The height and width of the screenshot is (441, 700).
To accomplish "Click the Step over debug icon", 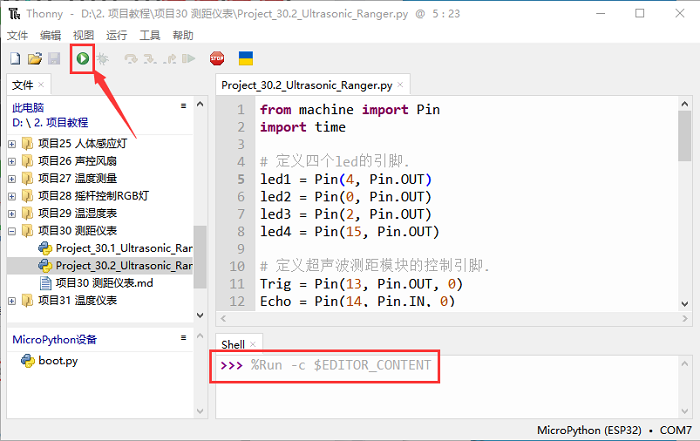I will click(130, 59).
